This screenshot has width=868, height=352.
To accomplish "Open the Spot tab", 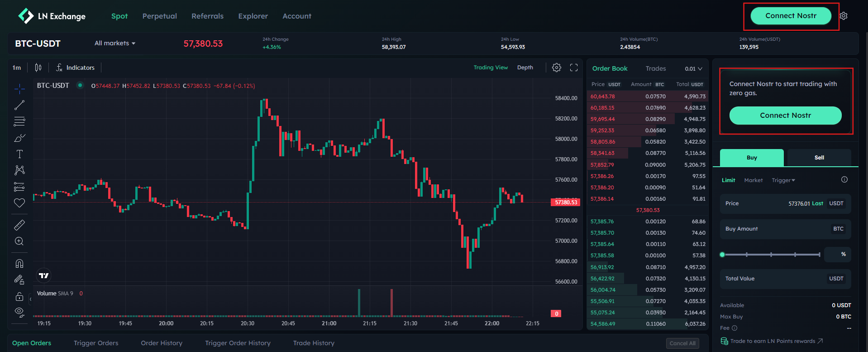I will (119, 16).
